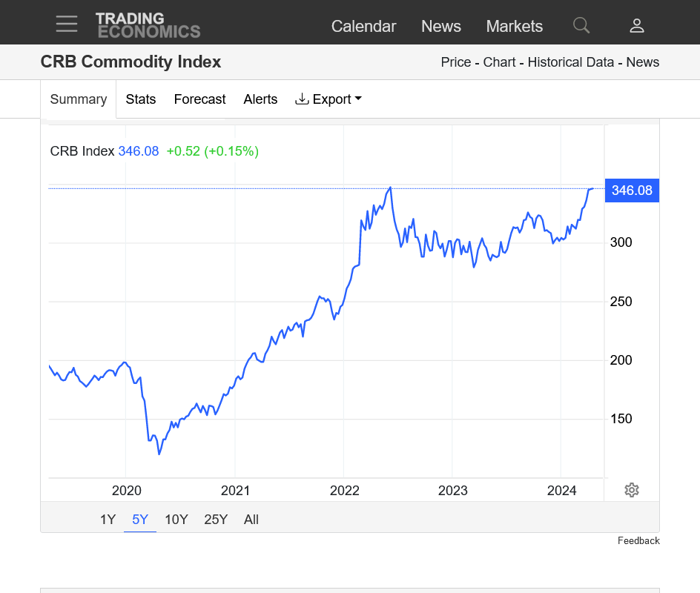Go to Historical Data page
The height and width of the screenshot is (593, 700).
point(570,62)
